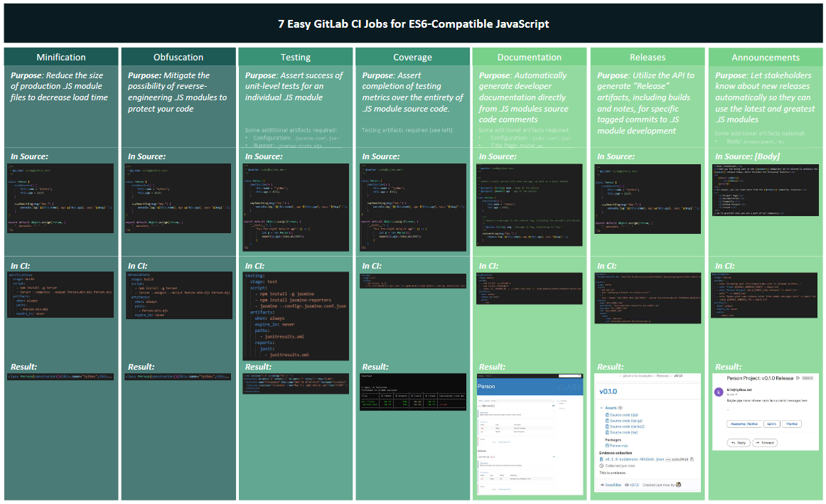Click the file icon beside Source code (zip)
Viewport: 826px width, 504px height.
coord(607,414)
